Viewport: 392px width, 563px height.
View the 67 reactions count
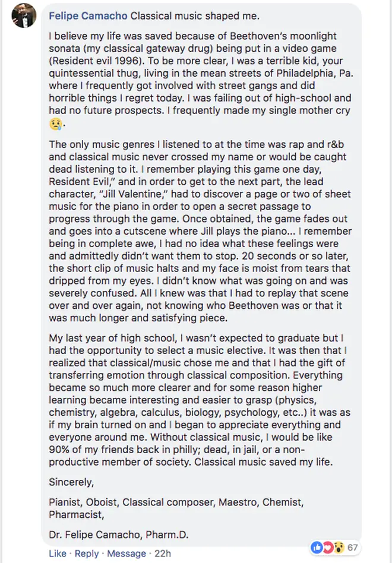point(353,548)
